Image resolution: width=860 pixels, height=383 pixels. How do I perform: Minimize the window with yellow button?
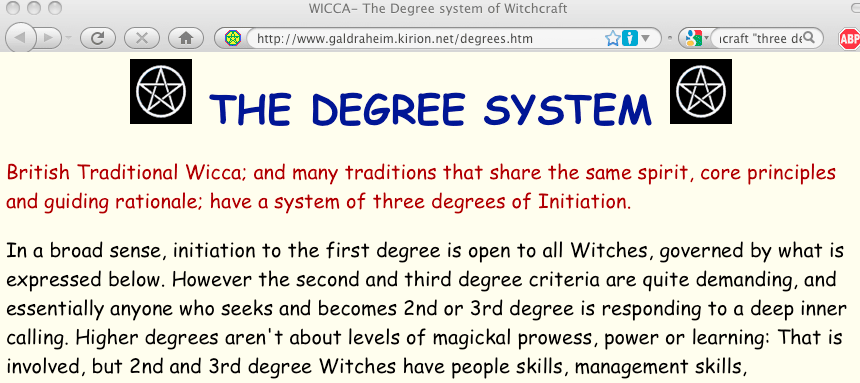pyautogui.click(x=33, y=8)
